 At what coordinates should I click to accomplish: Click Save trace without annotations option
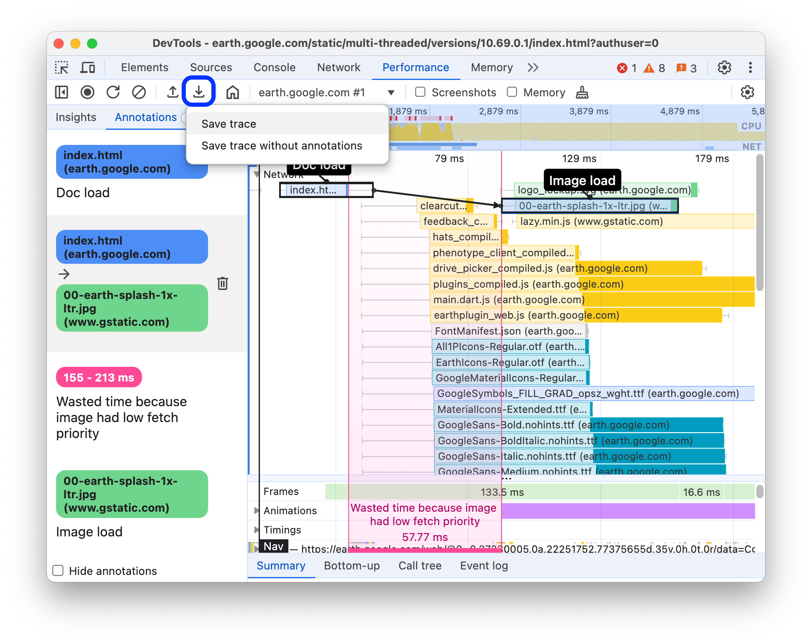(281, 146)
